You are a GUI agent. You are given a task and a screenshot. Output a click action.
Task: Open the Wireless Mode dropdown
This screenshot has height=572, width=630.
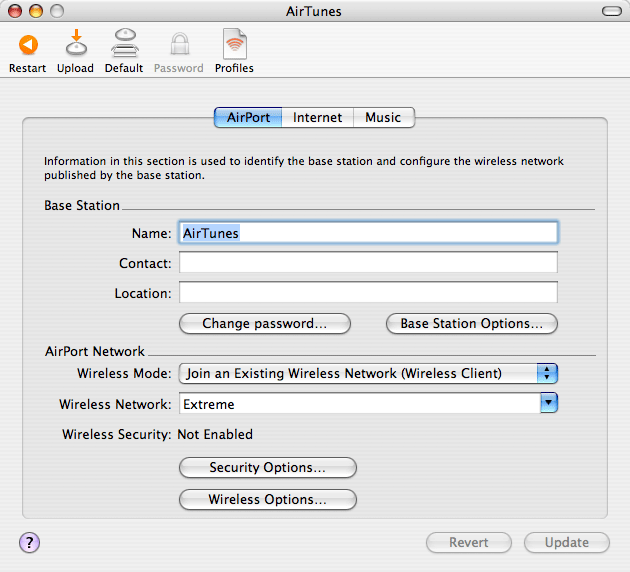pos(368,374)
